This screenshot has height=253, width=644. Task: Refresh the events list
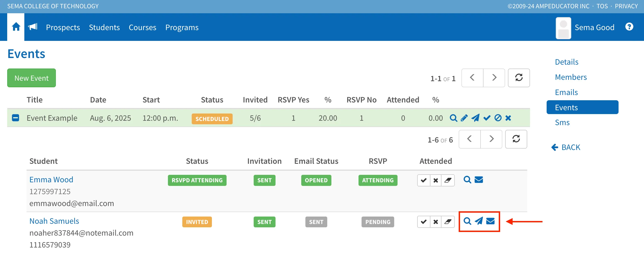(519, 78)
